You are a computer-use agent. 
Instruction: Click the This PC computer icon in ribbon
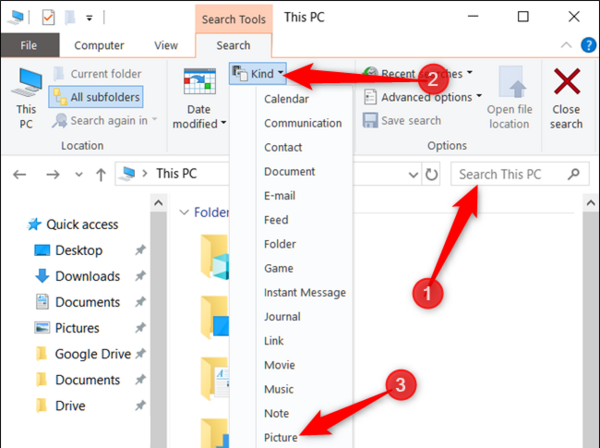(x=26, y=82)
